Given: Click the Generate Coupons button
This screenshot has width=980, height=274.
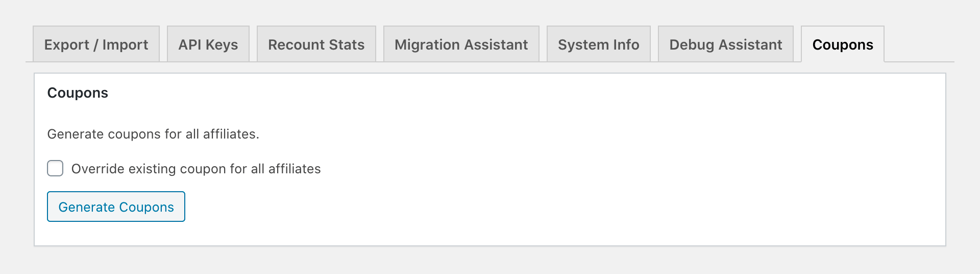Looking at the screenshot, I should [116, 207].
